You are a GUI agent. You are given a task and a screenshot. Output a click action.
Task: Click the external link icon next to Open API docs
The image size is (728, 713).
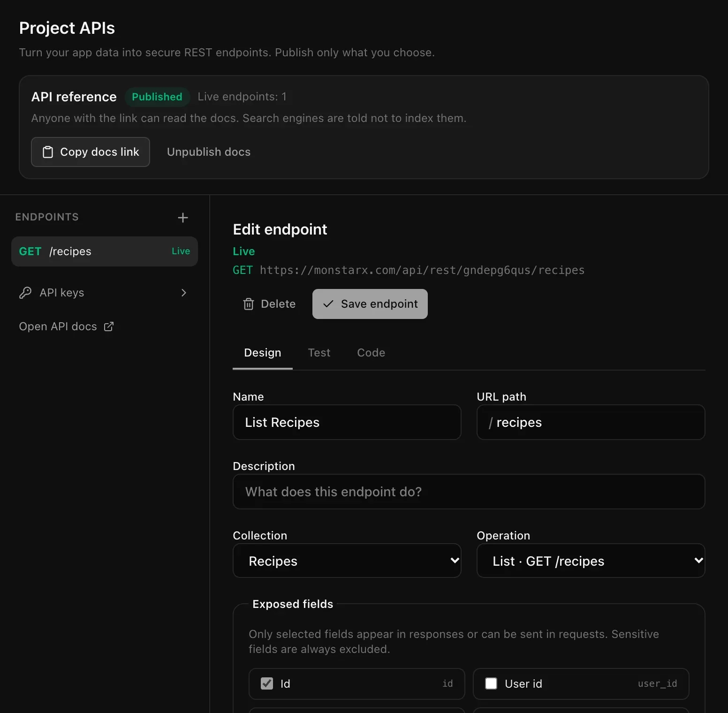coord(109,326)
